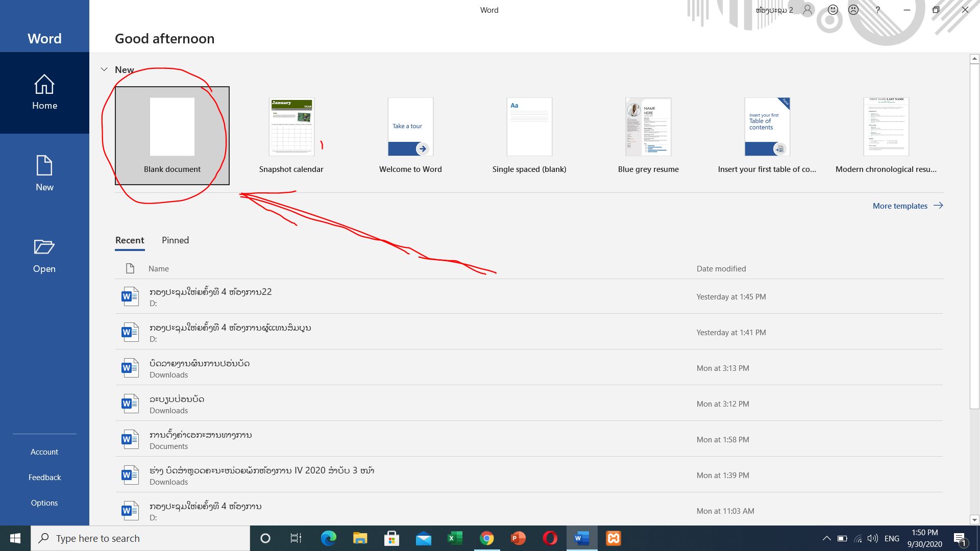Viewport: 980px width, 551px height.
Task: Open XAMPP from taskbar
Action: coord(613,538)
